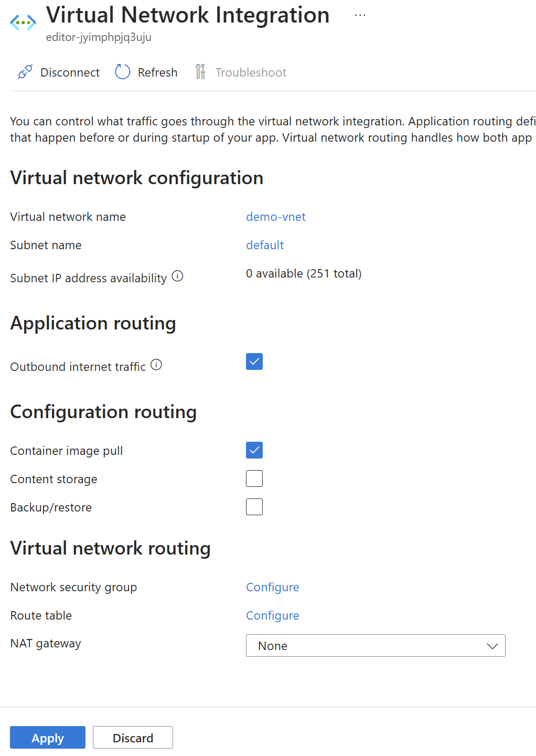The height and width of the screenshot is (756, 536).
Task: Click the Troubleshoot tools icon
Action: pyautogui.click(x=200, y=72)
